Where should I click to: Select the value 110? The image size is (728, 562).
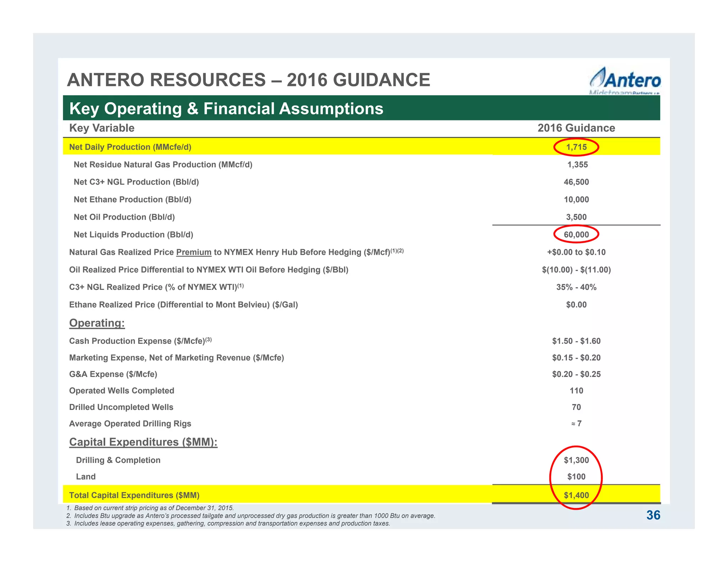tap(576, 391)
